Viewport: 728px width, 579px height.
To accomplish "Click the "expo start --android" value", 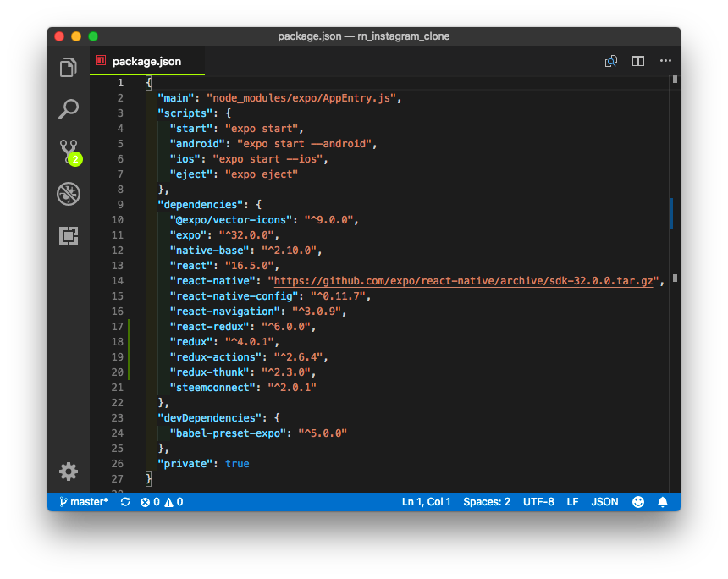I will pyautogui.click(x=305, y=144).
